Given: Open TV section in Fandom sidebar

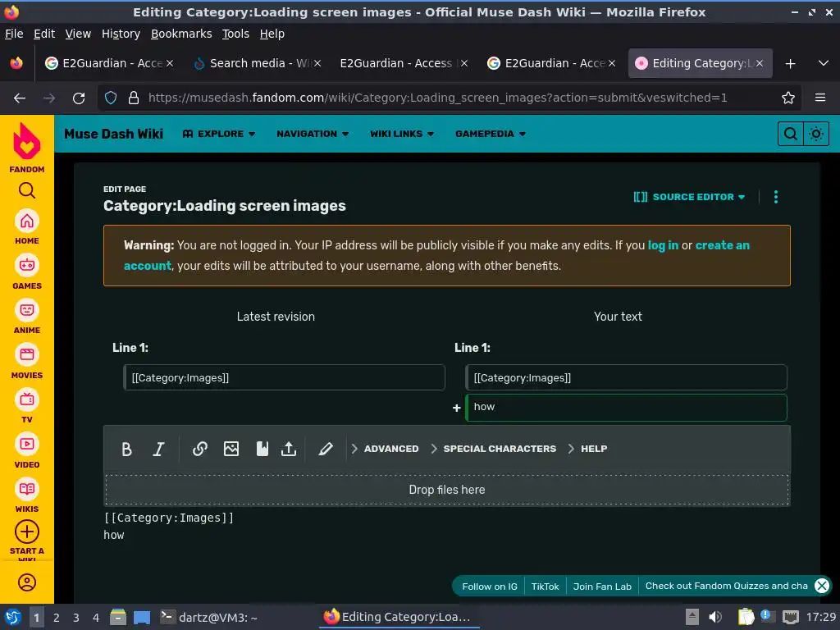Looking at the screenshot, I should click(x=27, y=406).
